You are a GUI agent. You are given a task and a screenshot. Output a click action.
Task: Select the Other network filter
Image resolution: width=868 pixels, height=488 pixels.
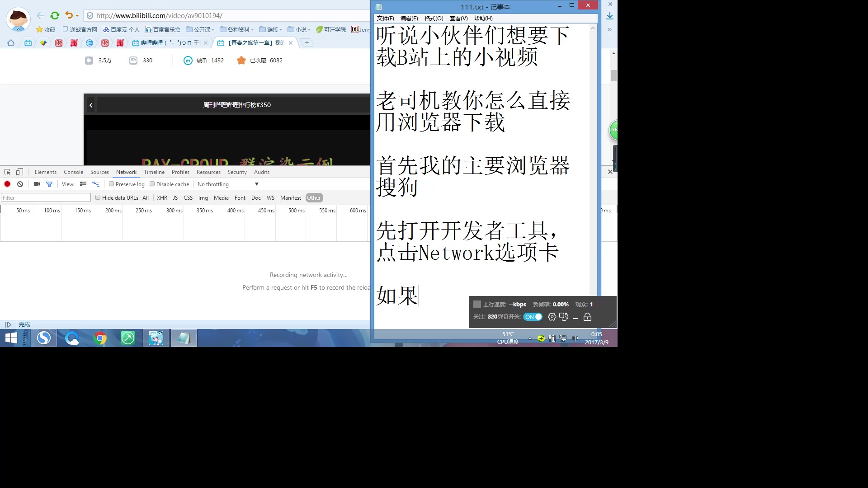click(x=314, y=197)
